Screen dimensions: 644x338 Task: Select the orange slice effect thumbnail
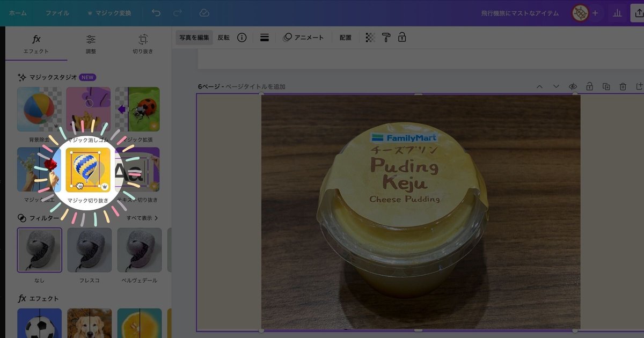tap(140, 323)
